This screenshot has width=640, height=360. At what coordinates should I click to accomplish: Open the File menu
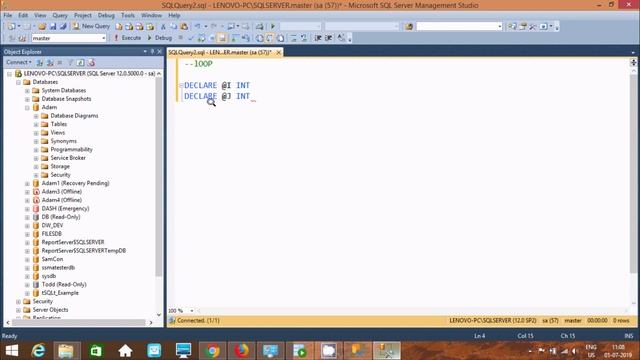[8, 15]
